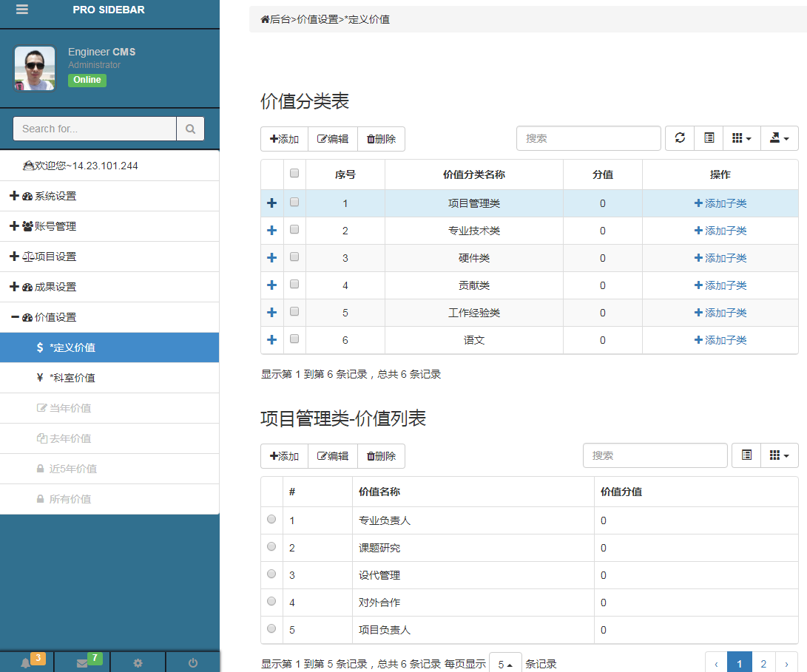Click 添加子类 link for 语文
Viewport: 807px width, 672px height.
[x=720, y=339]
